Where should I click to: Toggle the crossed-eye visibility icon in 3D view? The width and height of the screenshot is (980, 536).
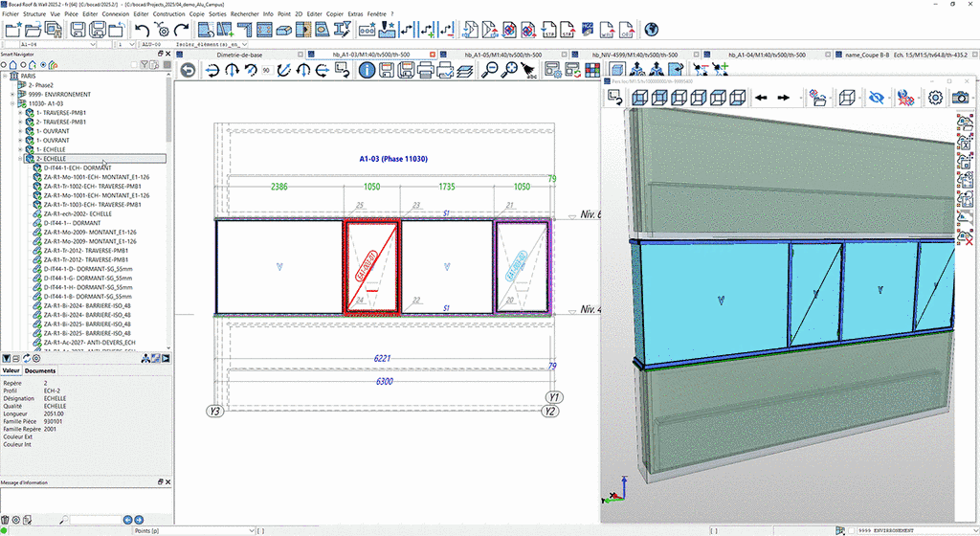[x=875, y=98]
